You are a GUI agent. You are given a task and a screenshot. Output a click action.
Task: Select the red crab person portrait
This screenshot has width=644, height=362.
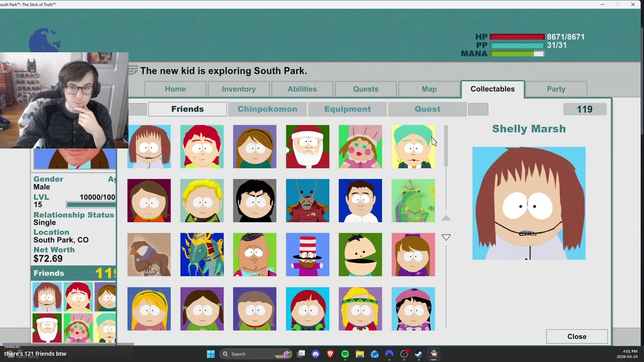click(x=307, y=201)
